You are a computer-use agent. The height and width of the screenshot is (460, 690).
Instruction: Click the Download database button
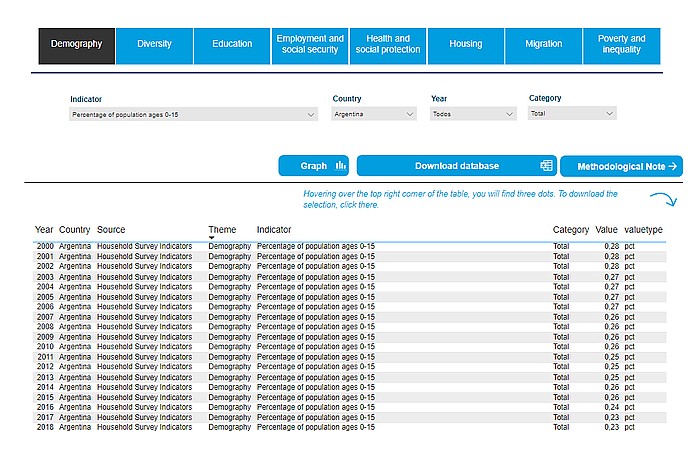tap(457, 166)
